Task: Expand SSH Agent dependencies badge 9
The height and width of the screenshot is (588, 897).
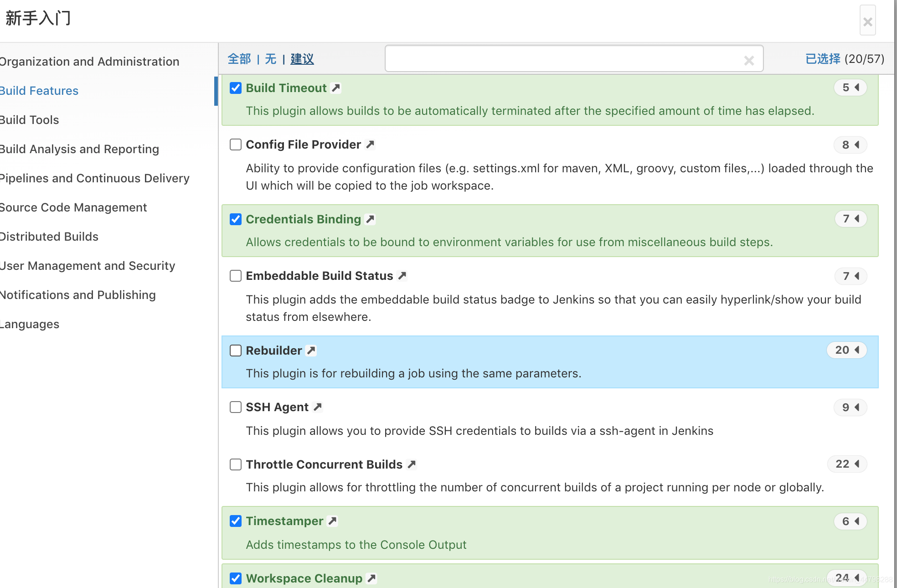Action: pyautogui.click(x=851, y=407)
